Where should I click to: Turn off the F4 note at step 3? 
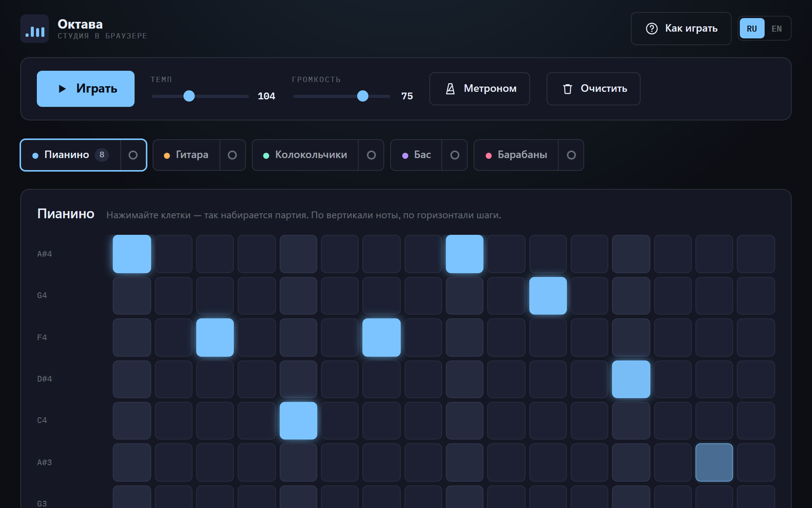215,338
